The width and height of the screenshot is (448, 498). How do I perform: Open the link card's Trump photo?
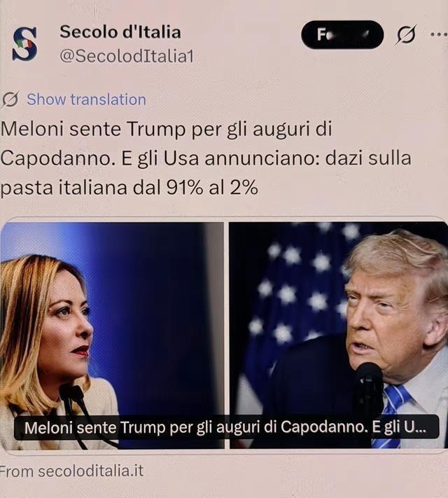pos(339,336)
